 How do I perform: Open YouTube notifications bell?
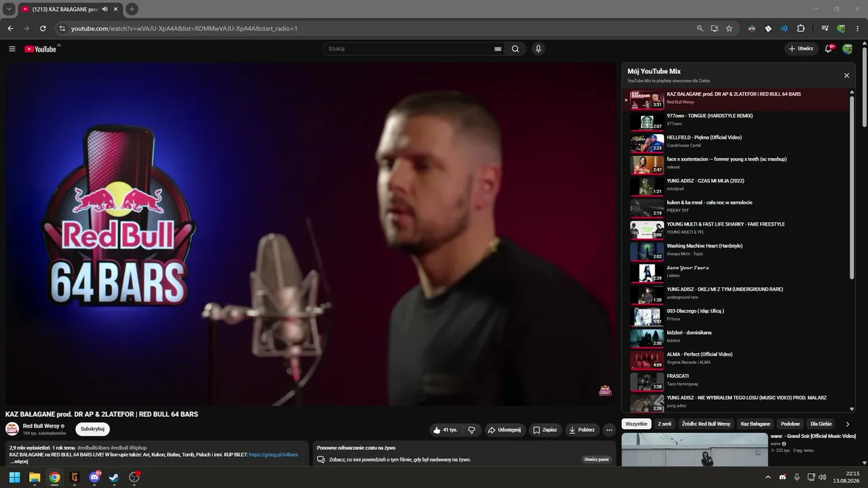coord(829,49)
